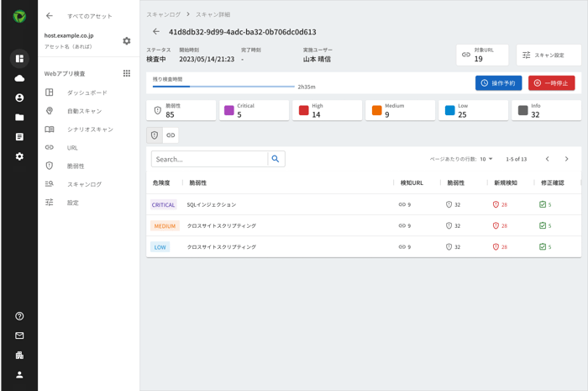Select the gray Info severity card
This screenshot has height=391, width=588.
[x=546, y=110]
